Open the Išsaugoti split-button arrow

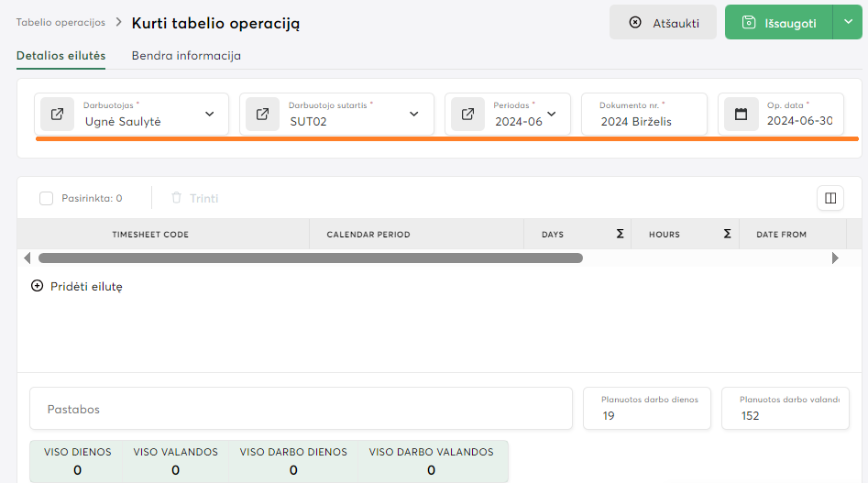pyautogui.click(x=847, y=22)
